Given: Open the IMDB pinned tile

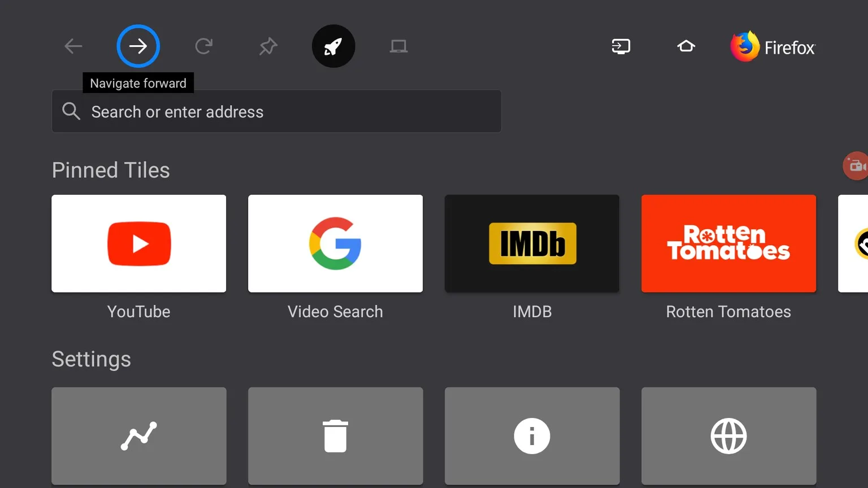Looking at the screenshot, I should coord(532,243).
